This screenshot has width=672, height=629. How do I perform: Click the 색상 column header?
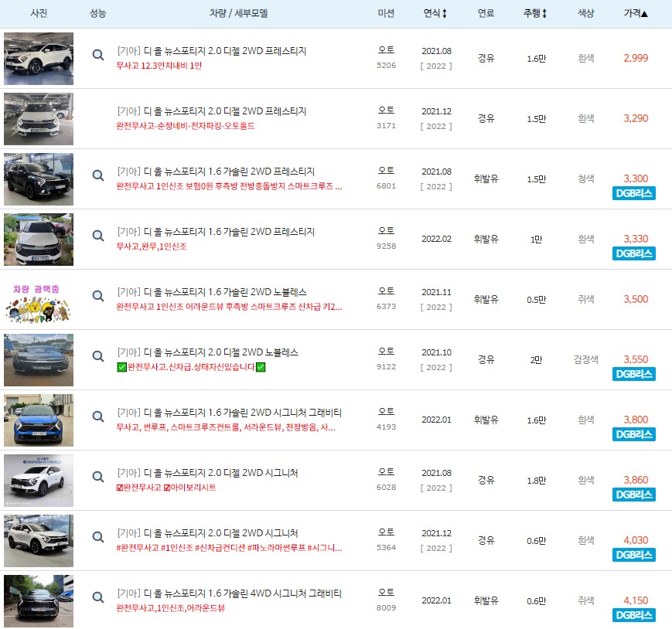pyautogui.click(x=586, y=13)
